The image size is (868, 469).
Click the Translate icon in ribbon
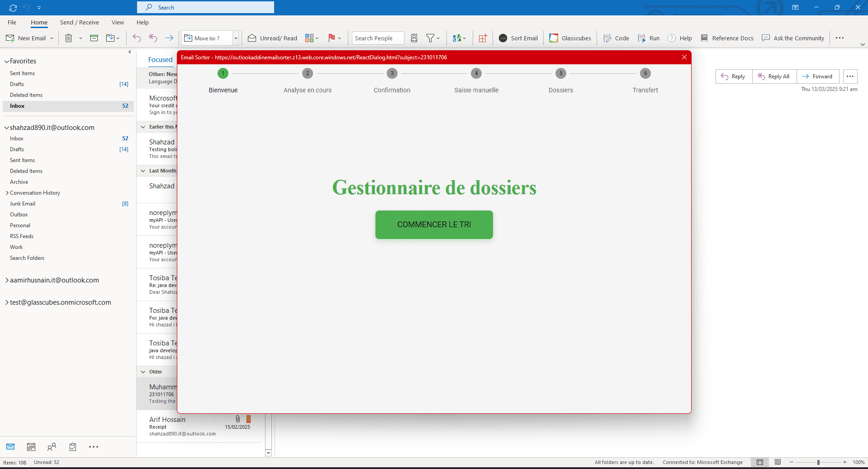coord(459,38)
